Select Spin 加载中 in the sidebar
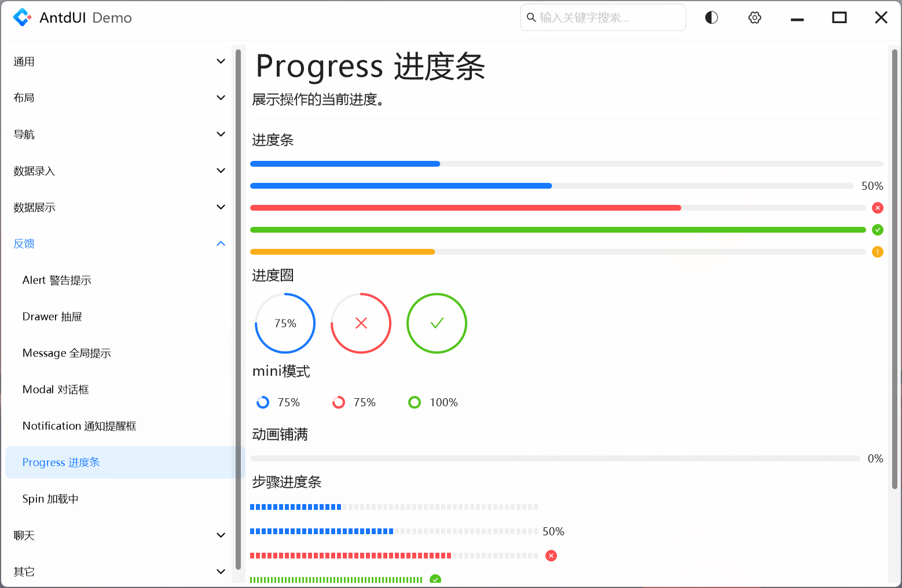This screenshot has width=902, height=588. (50, 498)
